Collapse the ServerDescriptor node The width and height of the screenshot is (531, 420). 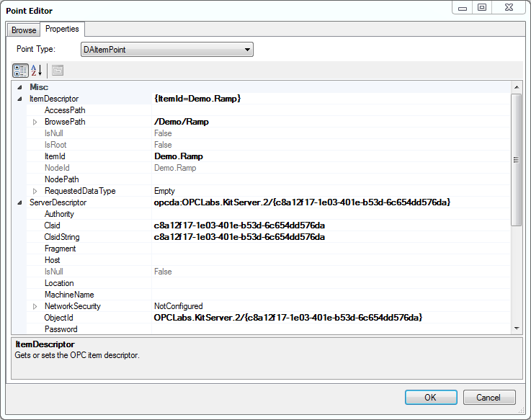click(19, 202)
